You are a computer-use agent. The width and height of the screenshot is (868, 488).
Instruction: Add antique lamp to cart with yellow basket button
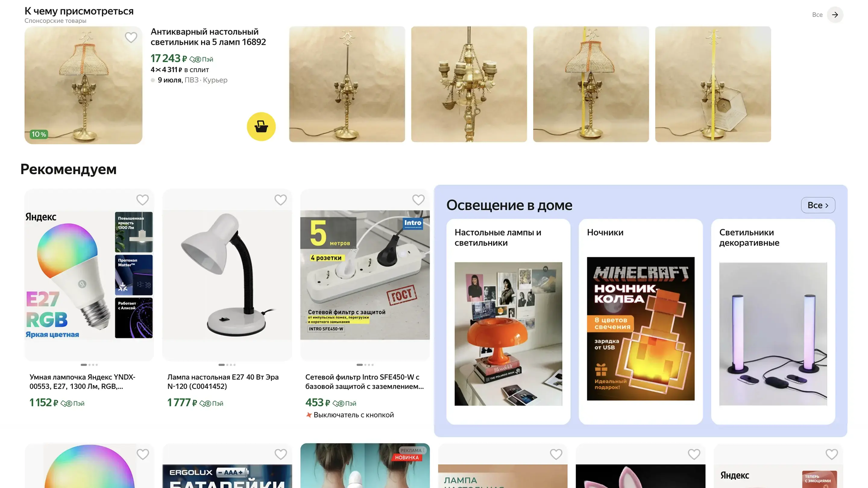click(x=261, y=127)
